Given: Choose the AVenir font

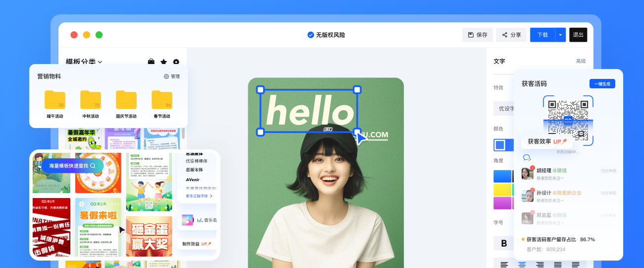Looking at the screenshot, I should 193,179.
